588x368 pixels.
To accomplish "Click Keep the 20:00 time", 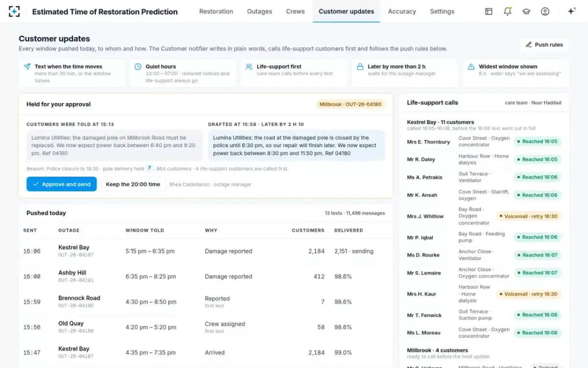I will (133, 184).
